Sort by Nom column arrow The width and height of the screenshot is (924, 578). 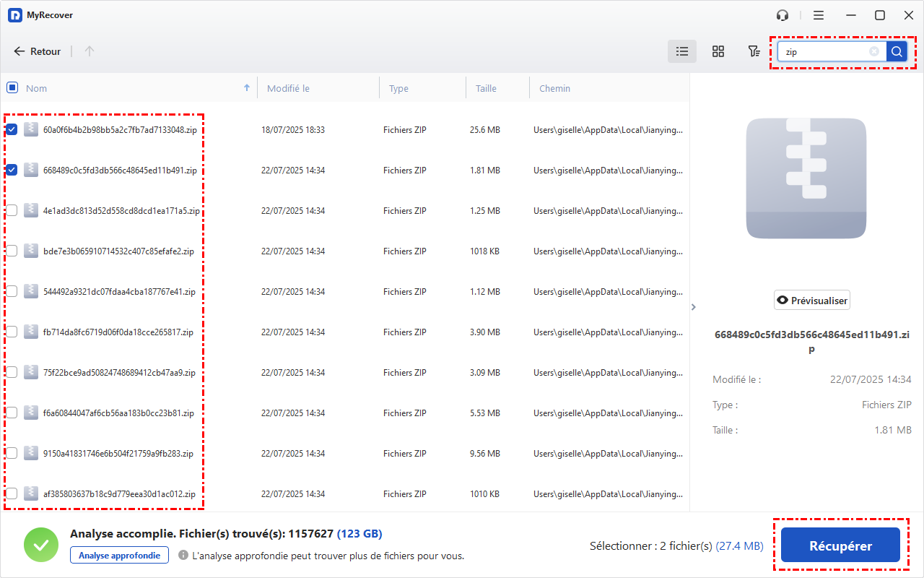pyautogui.click(x=247, y=88)
